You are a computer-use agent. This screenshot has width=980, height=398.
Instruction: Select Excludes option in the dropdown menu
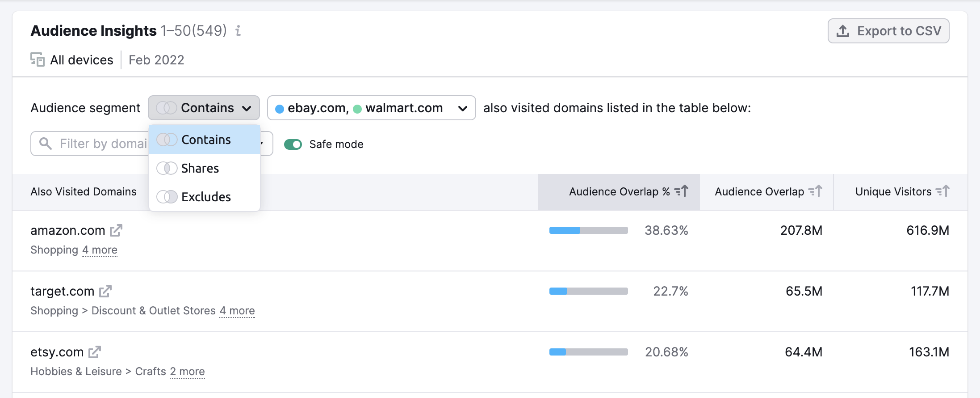tap(205, 197)
